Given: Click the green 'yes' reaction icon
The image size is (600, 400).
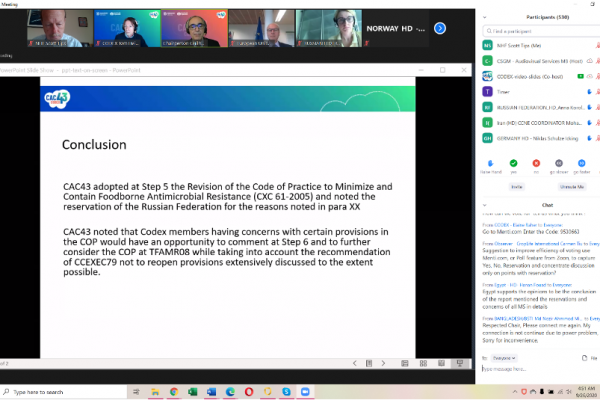Looking at the screenshot, I should (x=511, y=162).
